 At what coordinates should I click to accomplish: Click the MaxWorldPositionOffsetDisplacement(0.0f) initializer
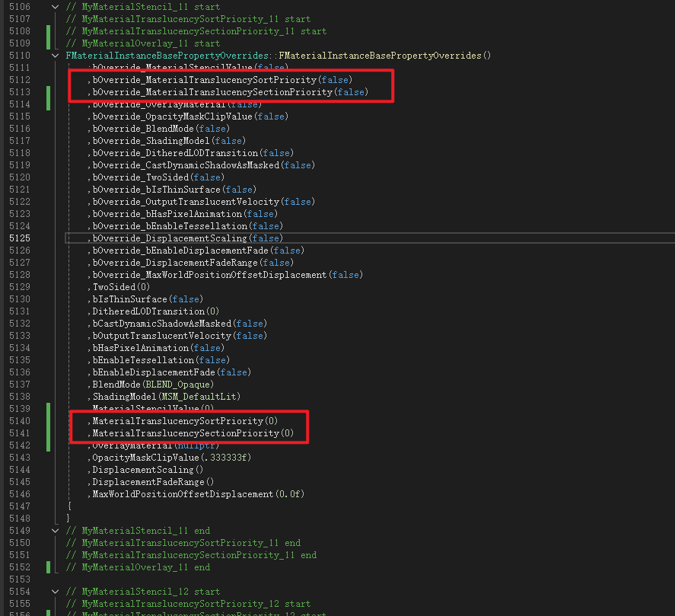coord(196,494)
